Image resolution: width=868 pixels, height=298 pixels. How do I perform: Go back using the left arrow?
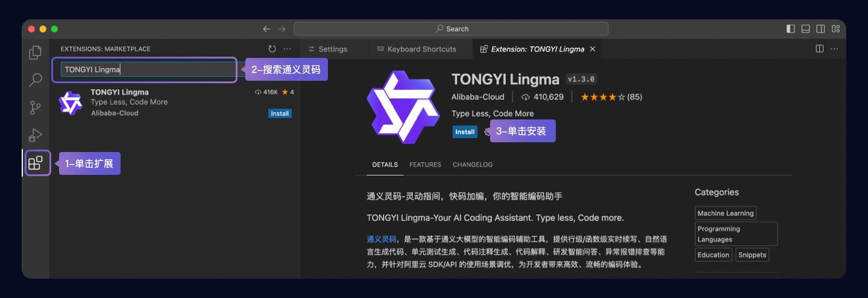pyautogui.click(x=267, y=29)
